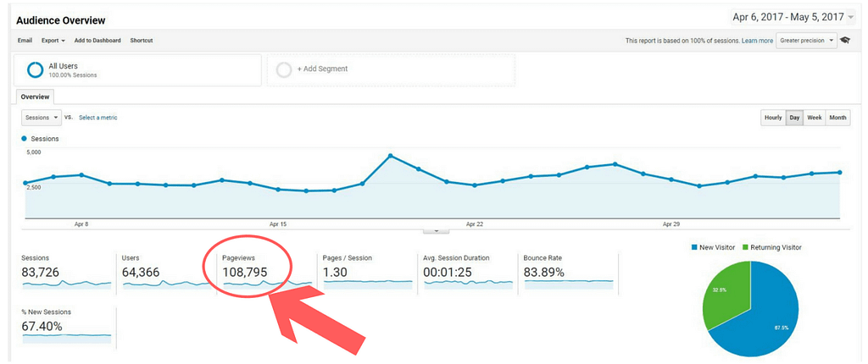The height and width of the screenshot is (364, 868).
Task: Open the Sessions metric dropdown
Action: [x=41, y=118]
